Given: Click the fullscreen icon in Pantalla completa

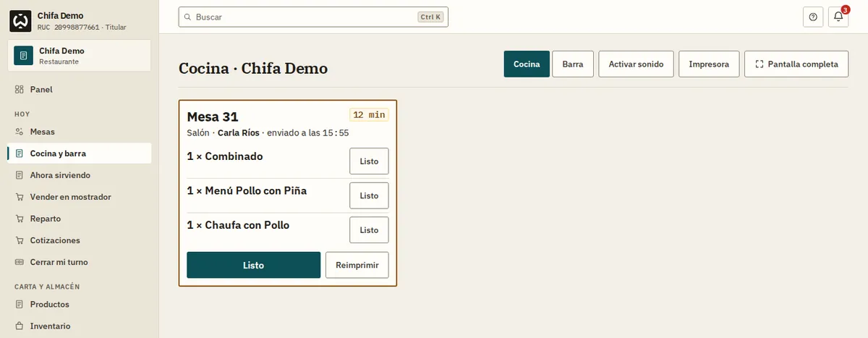Looking at the screenshot, I should (759, 64).
